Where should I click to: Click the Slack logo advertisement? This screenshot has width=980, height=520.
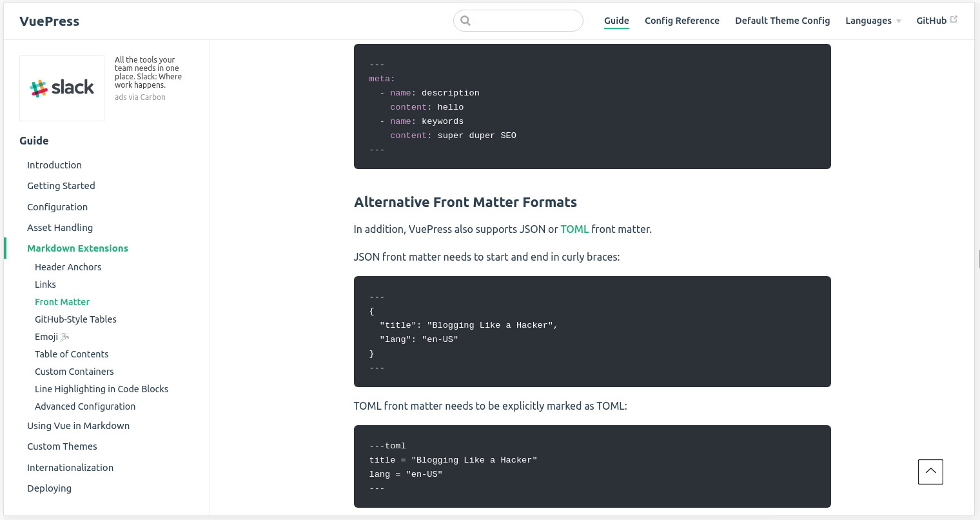62,88
